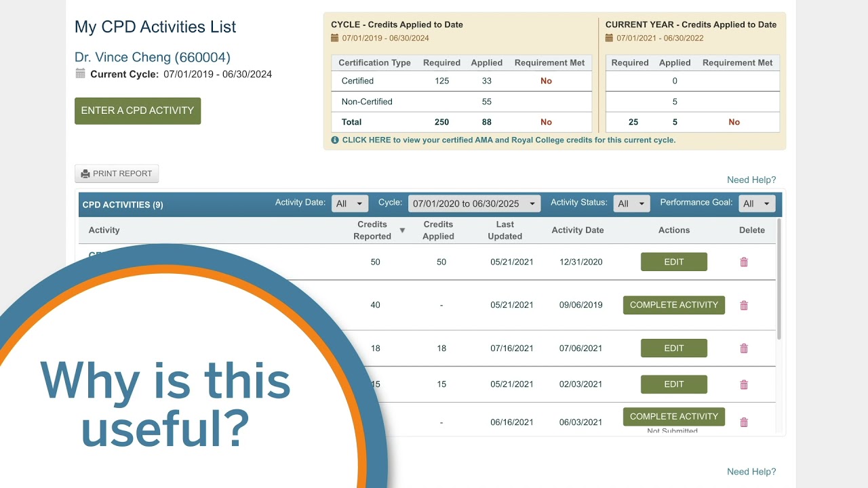
Task: Delete the 06/03/2021 activity using the trash icon
Action: pyautogui.click(x=744, y=422)
